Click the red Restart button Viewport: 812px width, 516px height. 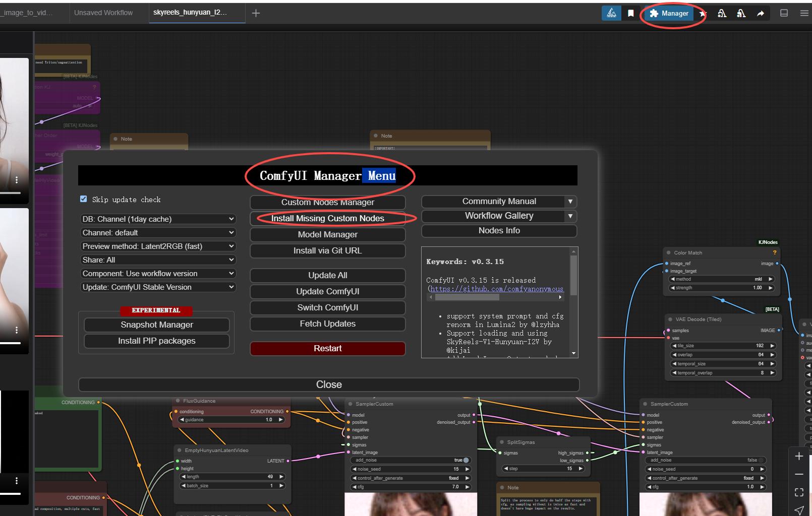(x=328, y=348)
